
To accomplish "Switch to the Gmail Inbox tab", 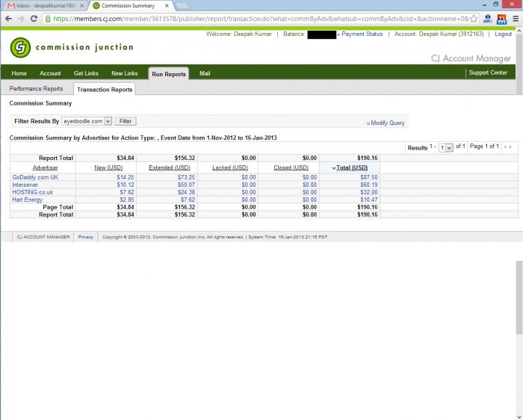I will [x=45, y=6].
